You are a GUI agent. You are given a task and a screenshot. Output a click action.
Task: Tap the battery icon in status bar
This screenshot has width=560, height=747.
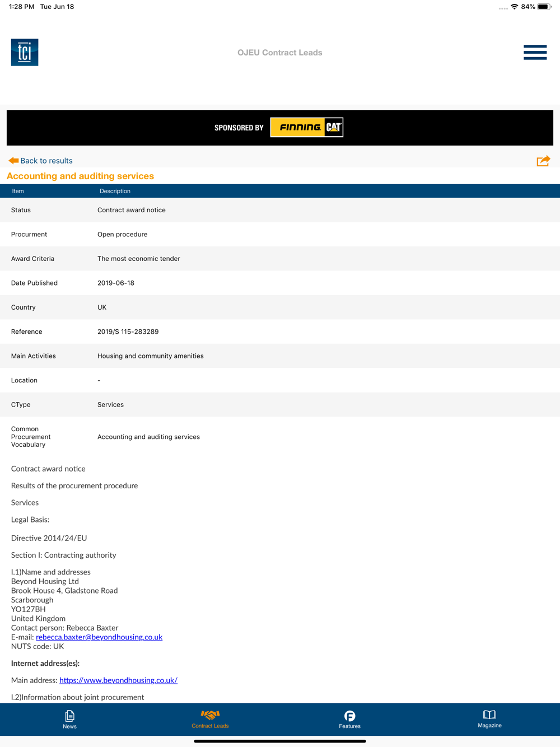[544, 7]
